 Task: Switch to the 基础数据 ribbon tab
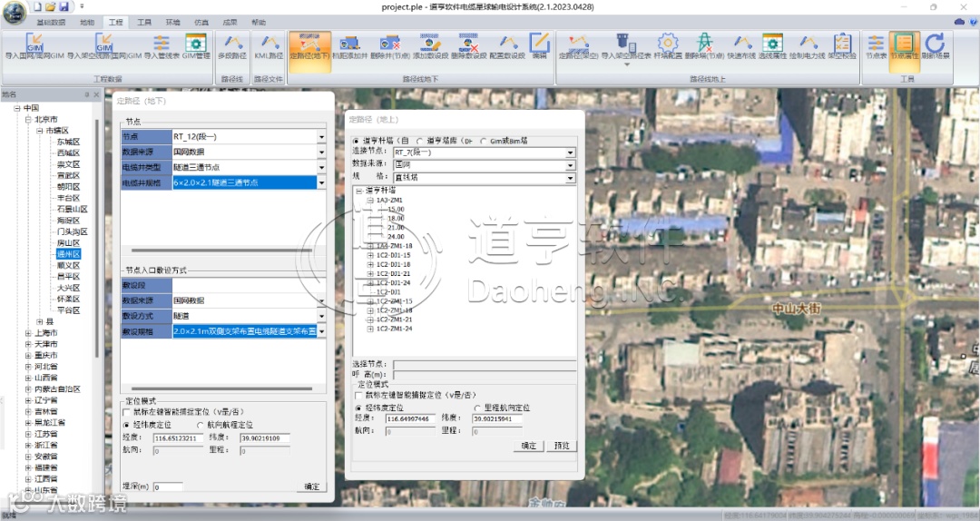pos(50,21)
